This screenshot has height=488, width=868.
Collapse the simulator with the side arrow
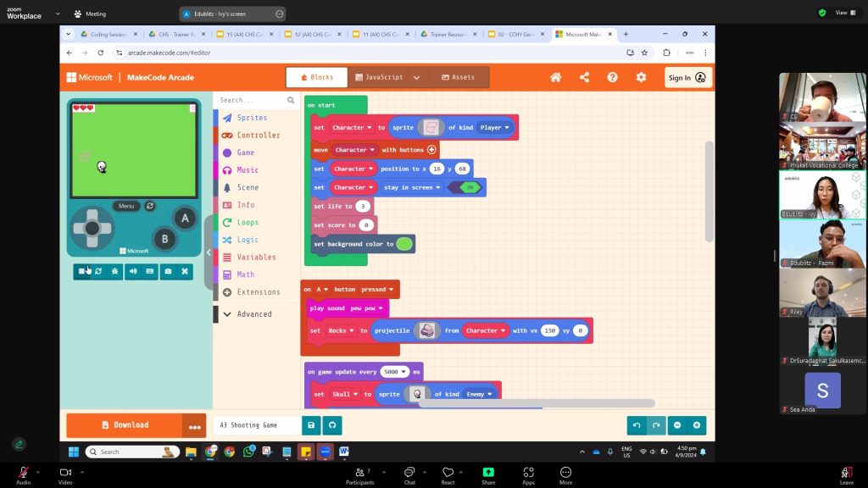point(209,252)
